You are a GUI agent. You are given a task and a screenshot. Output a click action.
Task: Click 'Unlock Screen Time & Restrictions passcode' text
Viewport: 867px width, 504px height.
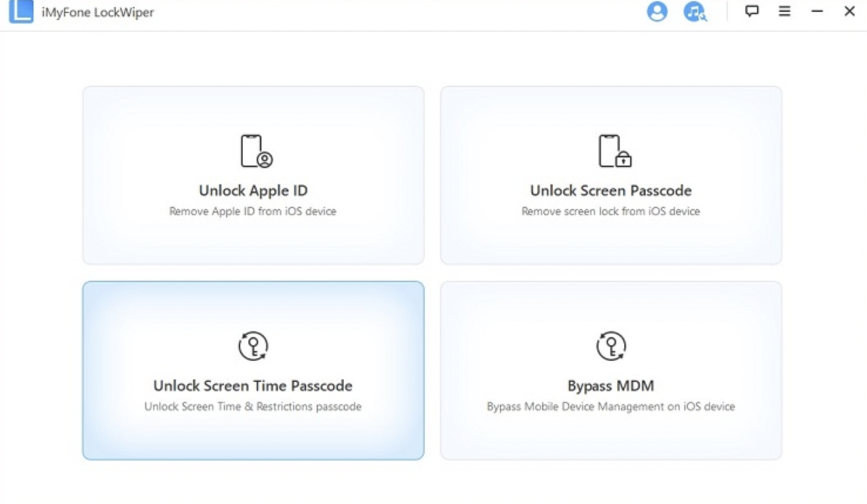point(253,406)
